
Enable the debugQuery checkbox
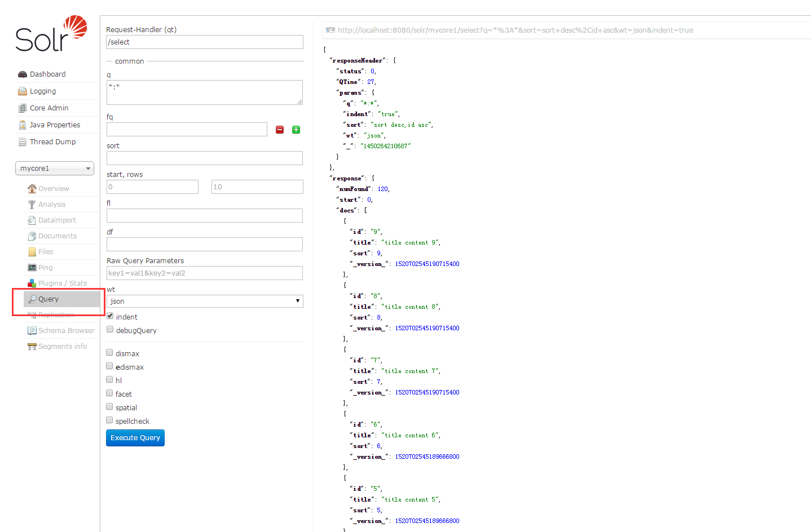110,330
